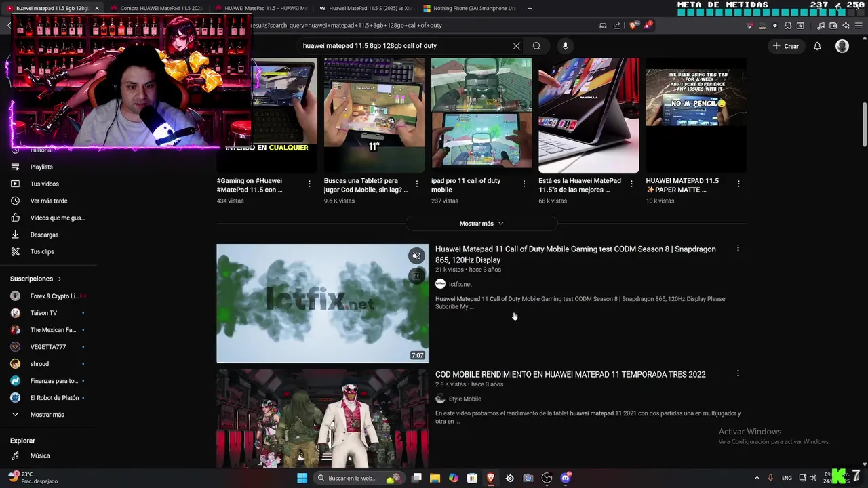Viewport: 868px width, 488px height.
Task: Click the taskbar Buscar en la web box
Action: click(359, 478)
